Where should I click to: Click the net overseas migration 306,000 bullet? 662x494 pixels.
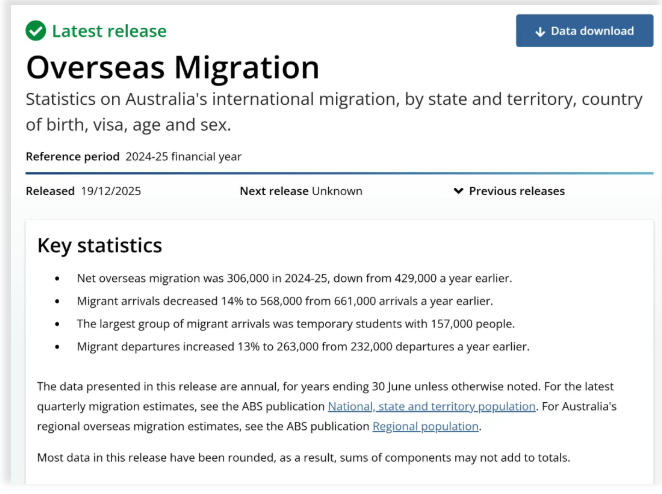tap(294, 278)
